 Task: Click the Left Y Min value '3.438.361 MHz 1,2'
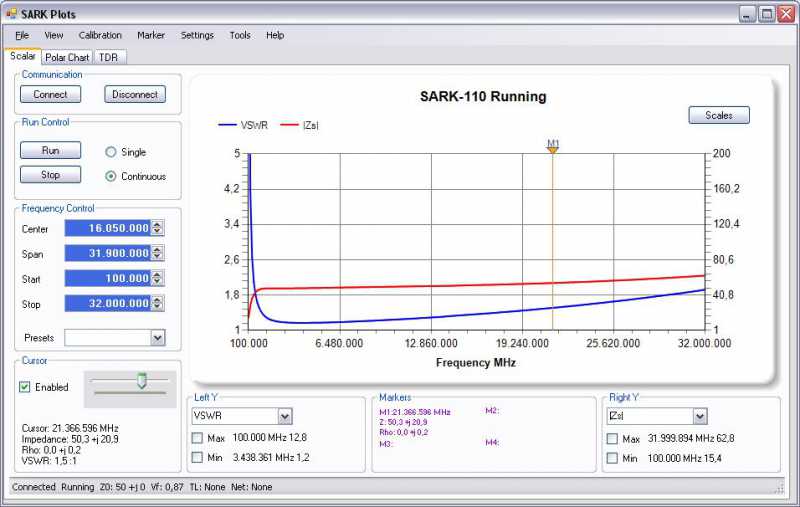(271, 458)
